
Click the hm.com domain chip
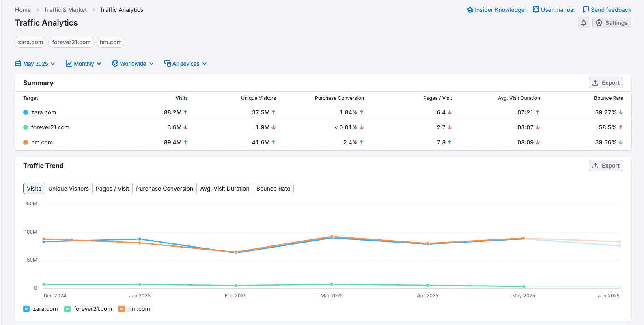click(111, 42)
